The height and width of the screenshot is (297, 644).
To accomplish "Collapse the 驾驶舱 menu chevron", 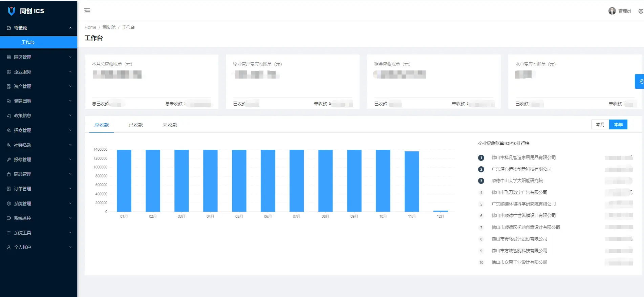I will click(x=70, y=28).
